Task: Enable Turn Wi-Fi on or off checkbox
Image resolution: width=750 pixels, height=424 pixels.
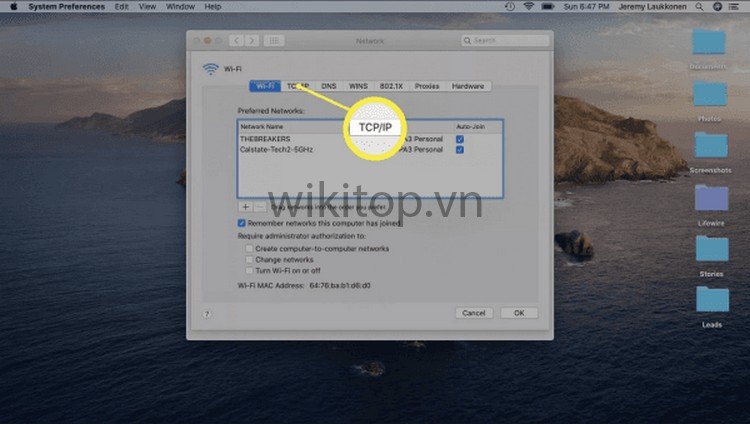Action: coord(249,270)
